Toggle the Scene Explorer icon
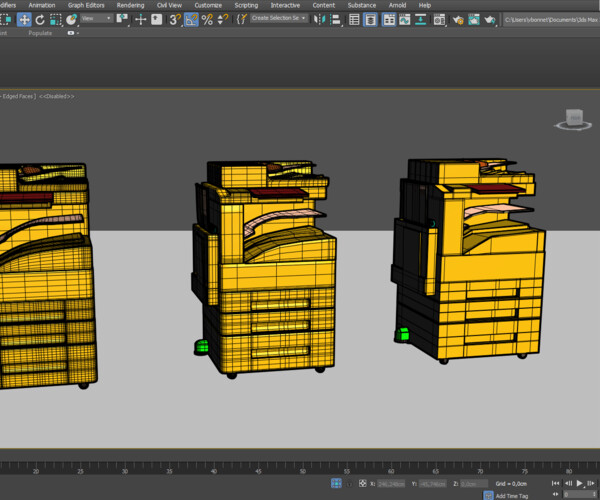Screen dimensions: 600x500 tap(354, 20)
